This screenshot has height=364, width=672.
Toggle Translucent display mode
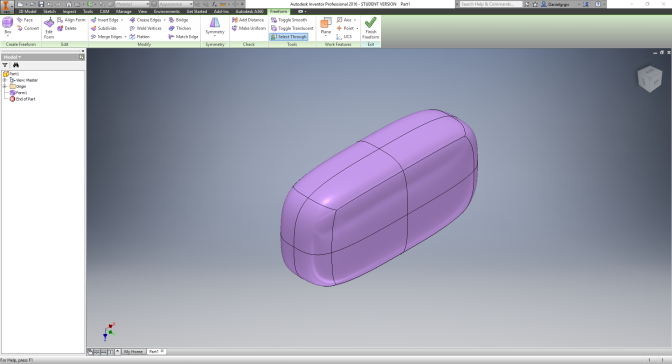tap(292, 28)
